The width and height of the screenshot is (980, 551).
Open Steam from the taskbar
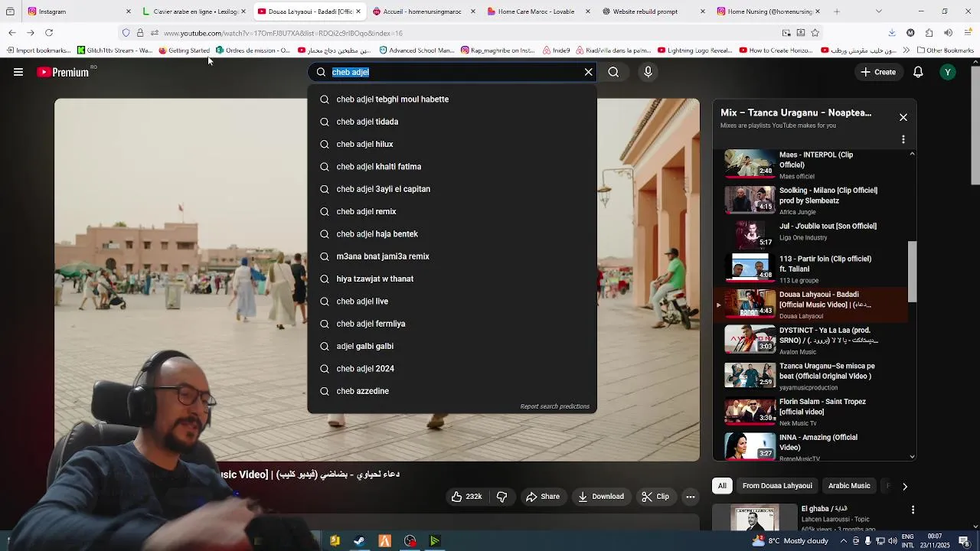pyautogui.click(x=359, y=541)
